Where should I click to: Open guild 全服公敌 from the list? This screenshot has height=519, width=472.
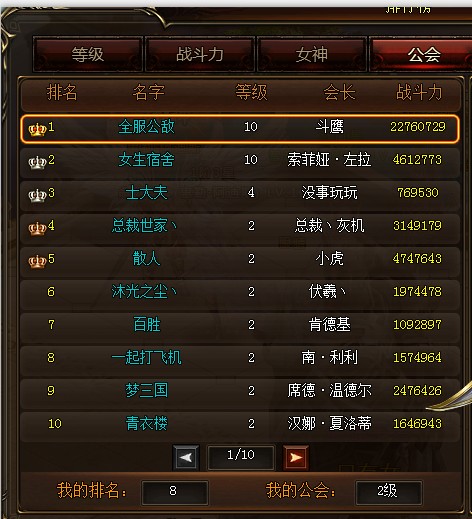tap(146, 127)
